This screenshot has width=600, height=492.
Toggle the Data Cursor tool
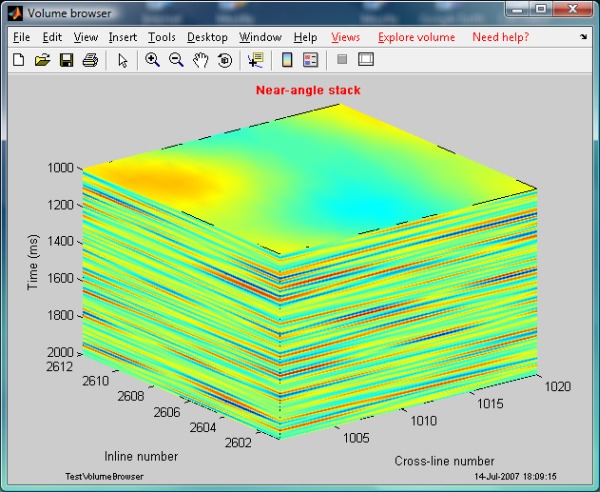[x=254, y=60]
